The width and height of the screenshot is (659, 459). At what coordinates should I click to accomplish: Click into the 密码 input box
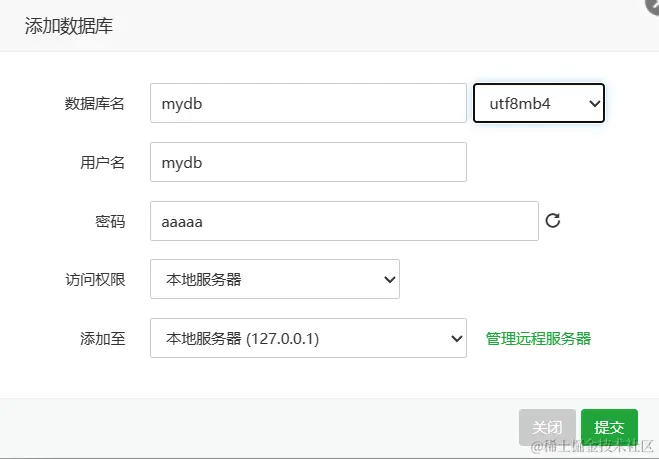coord(344,221)
